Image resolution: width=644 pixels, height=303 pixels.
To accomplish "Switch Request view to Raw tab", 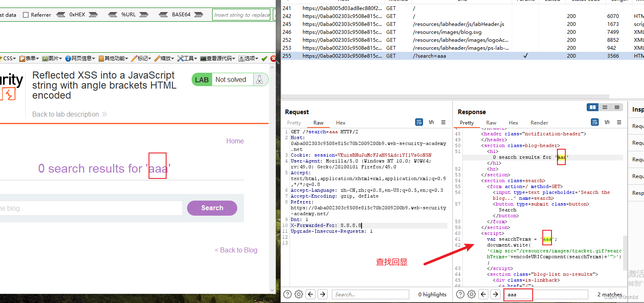I will point(318,123).
